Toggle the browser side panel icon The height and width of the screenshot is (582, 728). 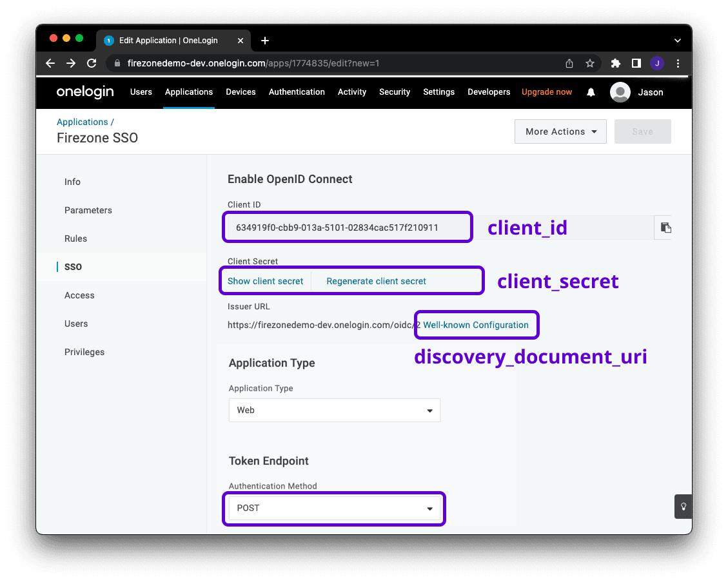pos(636,63)
